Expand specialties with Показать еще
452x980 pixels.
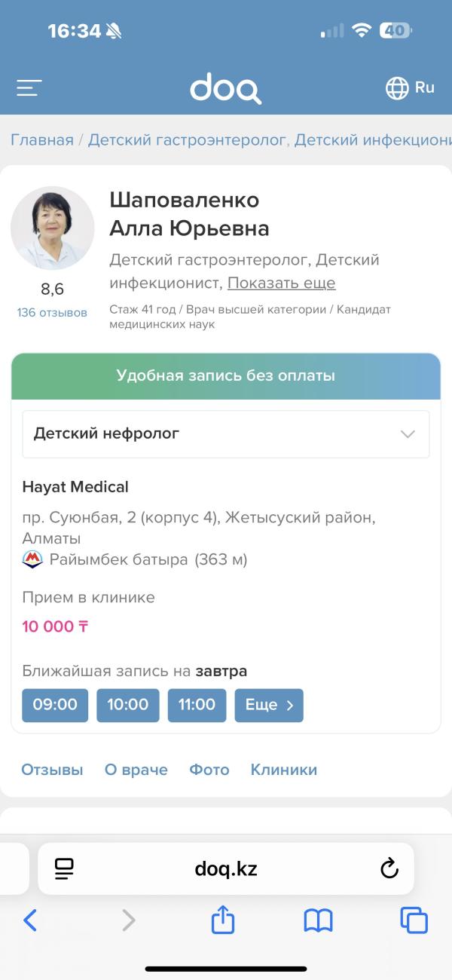coord(282,283)
